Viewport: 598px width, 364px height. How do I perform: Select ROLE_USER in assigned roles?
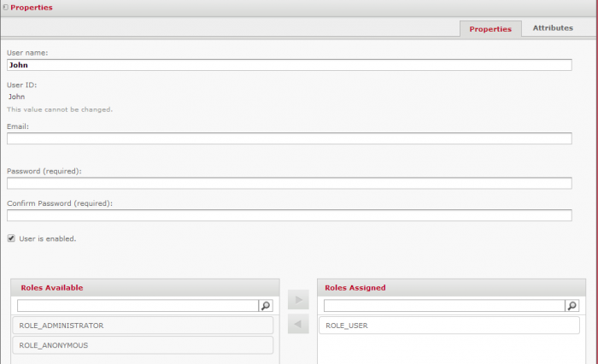click(x=448, y=326)
